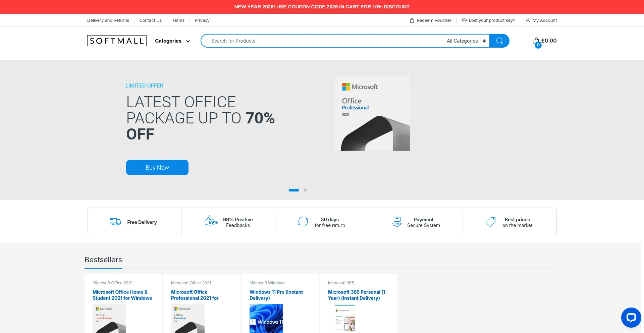Select the first carousel slide indicator
Viewport: 644px width, 333px height.
pyautogui.click(x=294, y=190)
